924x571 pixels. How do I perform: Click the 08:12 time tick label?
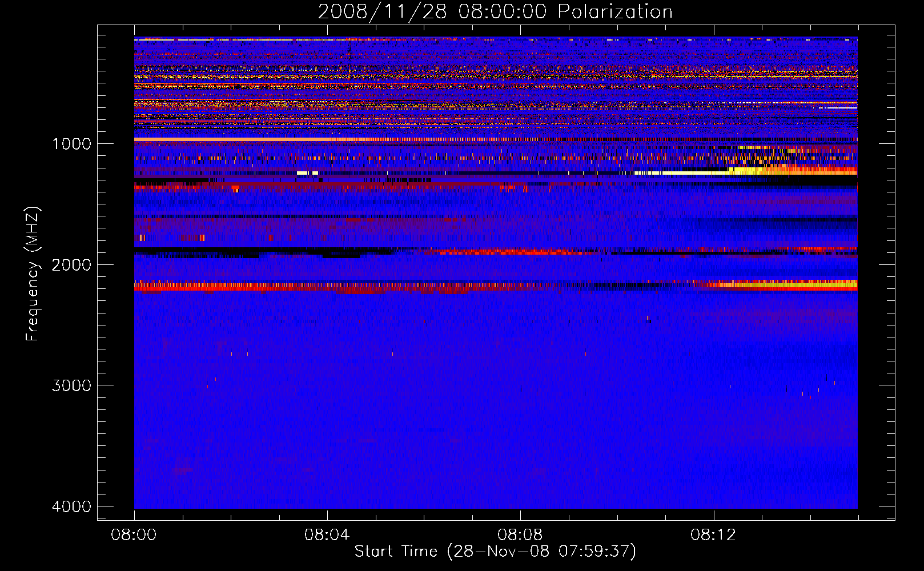pyautogui.click(x=714, y=535)
